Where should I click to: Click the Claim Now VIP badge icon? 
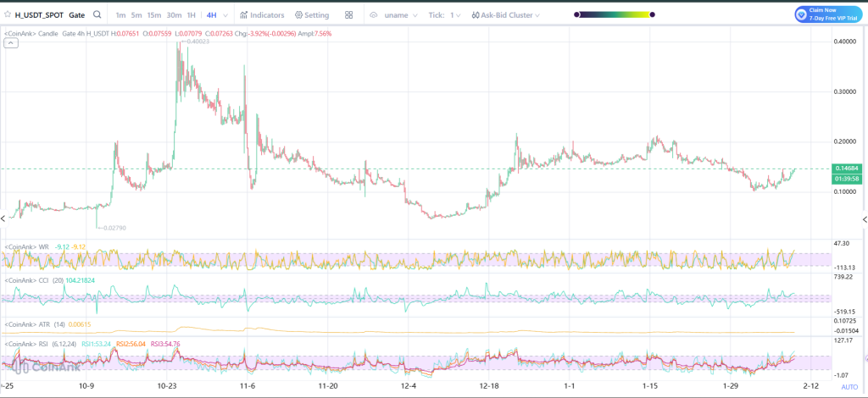coord(801,14)
